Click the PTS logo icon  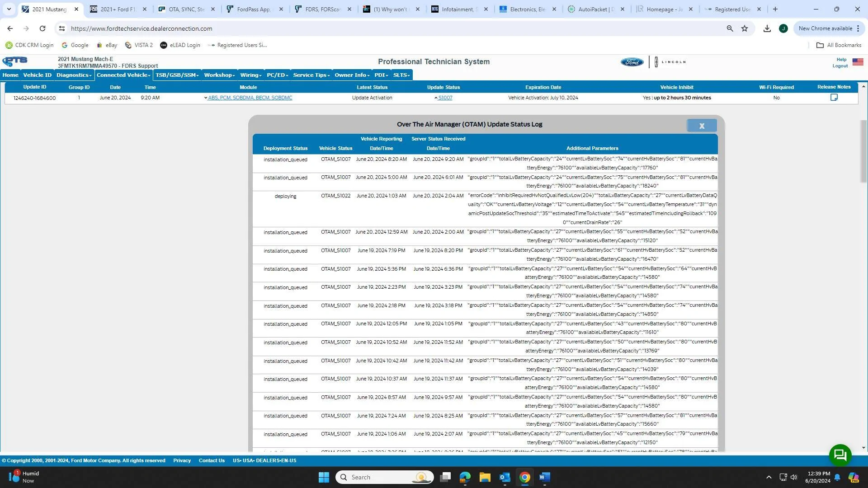pos(15,61)
